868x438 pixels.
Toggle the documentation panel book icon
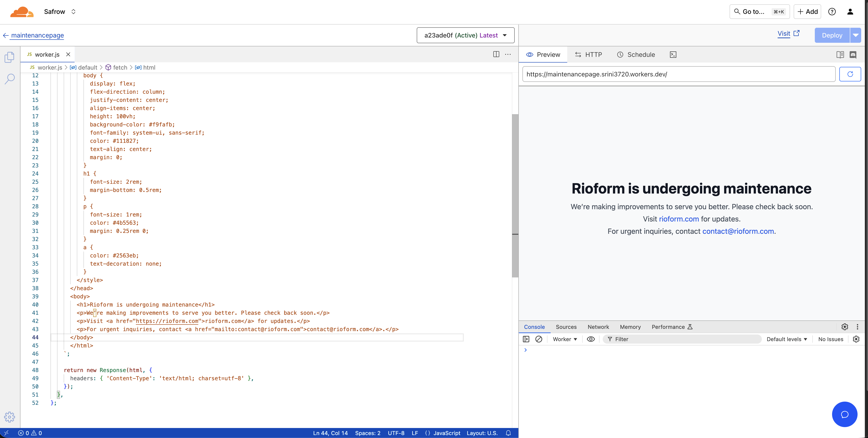[x=840, y=55]
